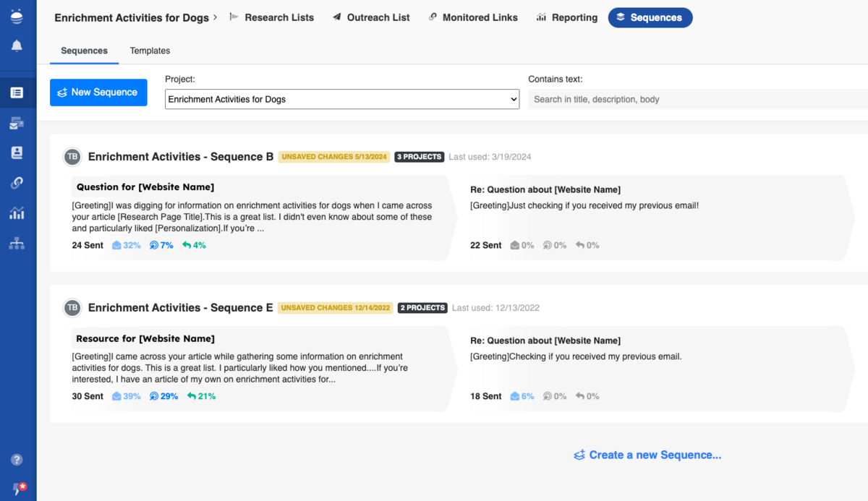Viewport: 868px width, 501px height.
Task: Select the link icon in the left sidebar
Action: (17, 183)
